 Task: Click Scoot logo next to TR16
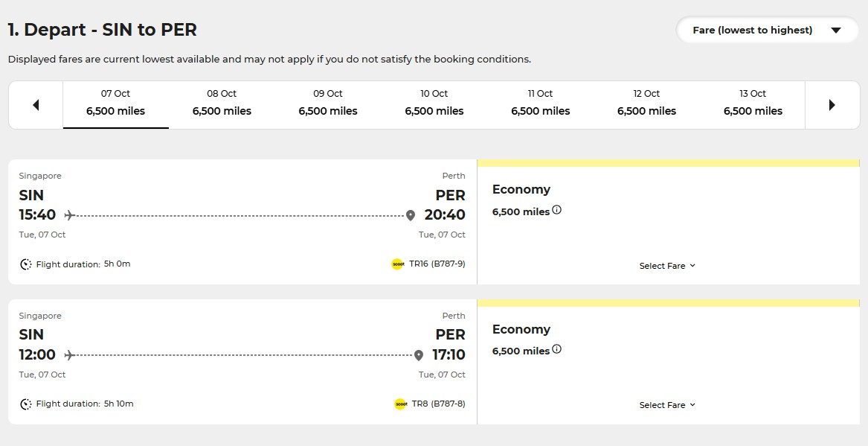point(397,264)
